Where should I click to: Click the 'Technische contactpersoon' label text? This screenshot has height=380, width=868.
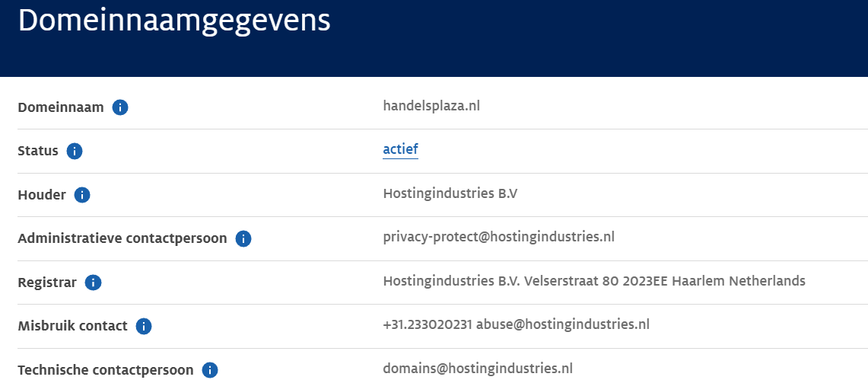point(106,370)
